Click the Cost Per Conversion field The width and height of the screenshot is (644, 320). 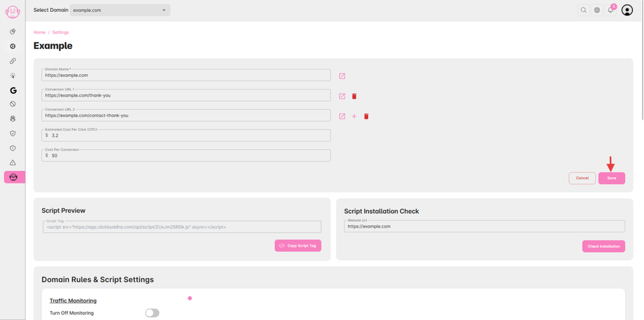(x=186, y=155)
